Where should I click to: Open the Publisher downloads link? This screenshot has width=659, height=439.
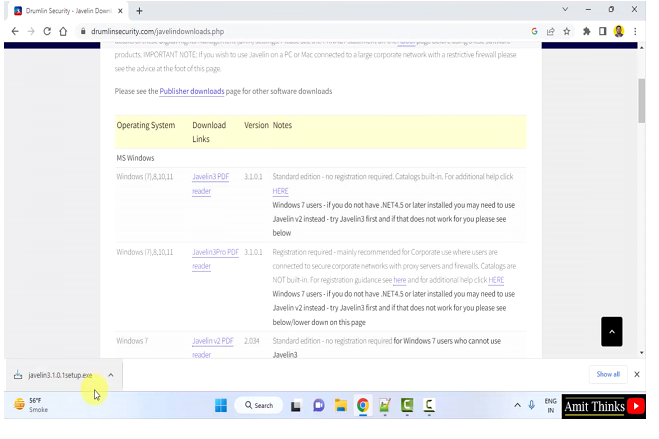pos(192,91)
